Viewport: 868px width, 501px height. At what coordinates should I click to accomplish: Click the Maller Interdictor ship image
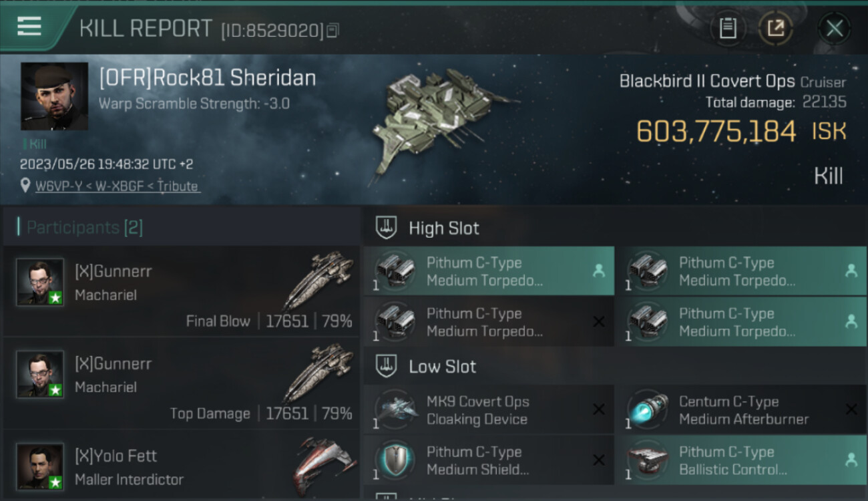(323, 466)
